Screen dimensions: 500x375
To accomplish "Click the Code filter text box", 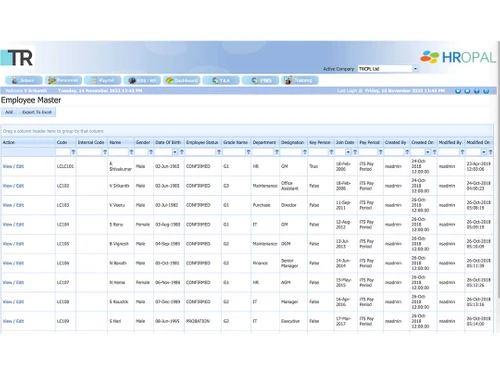I will tap(63, 152).
